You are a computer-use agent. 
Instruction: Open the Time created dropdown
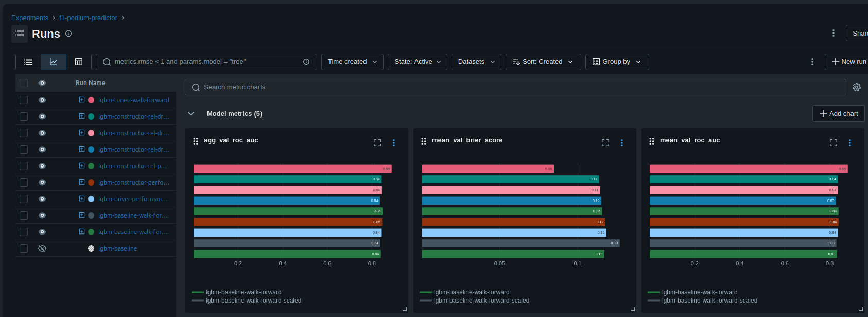click(353, 62)
